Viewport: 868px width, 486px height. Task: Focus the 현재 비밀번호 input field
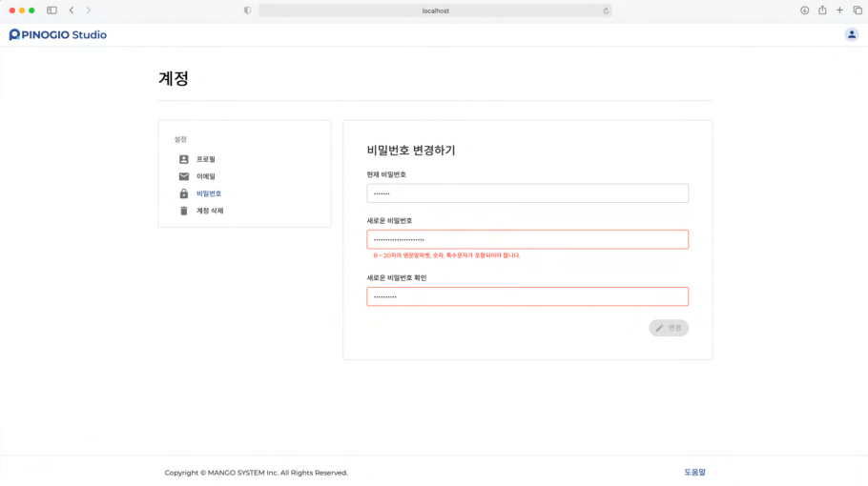[527, 193]
